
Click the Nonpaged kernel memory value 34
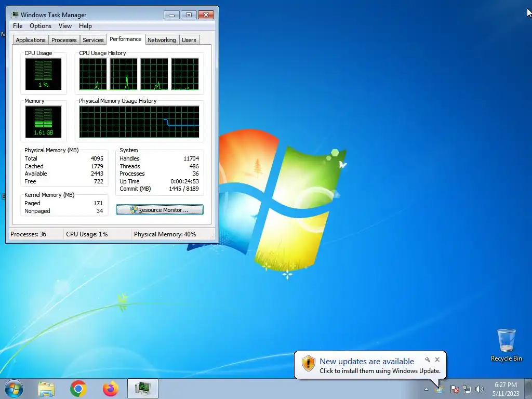(100, 211)
